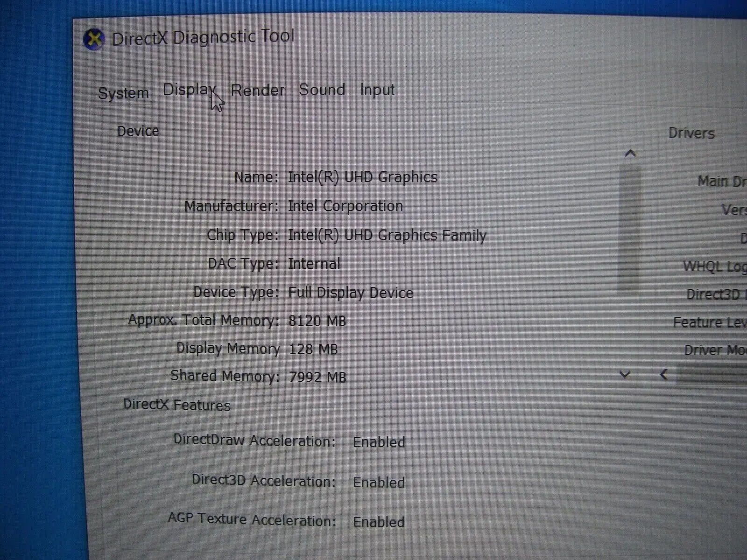Open the Input tab

coord(377,90)
